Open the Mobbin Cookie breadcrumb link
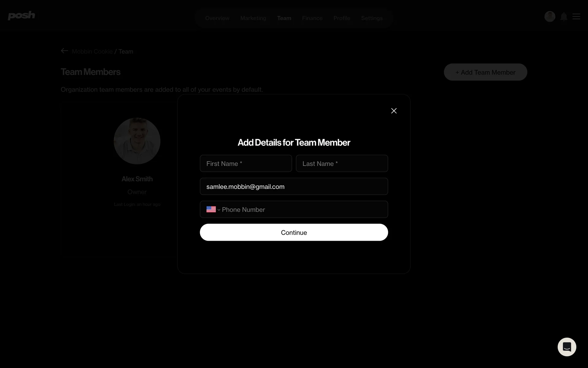This screenshot has height=368, width=588. [92, 52]
